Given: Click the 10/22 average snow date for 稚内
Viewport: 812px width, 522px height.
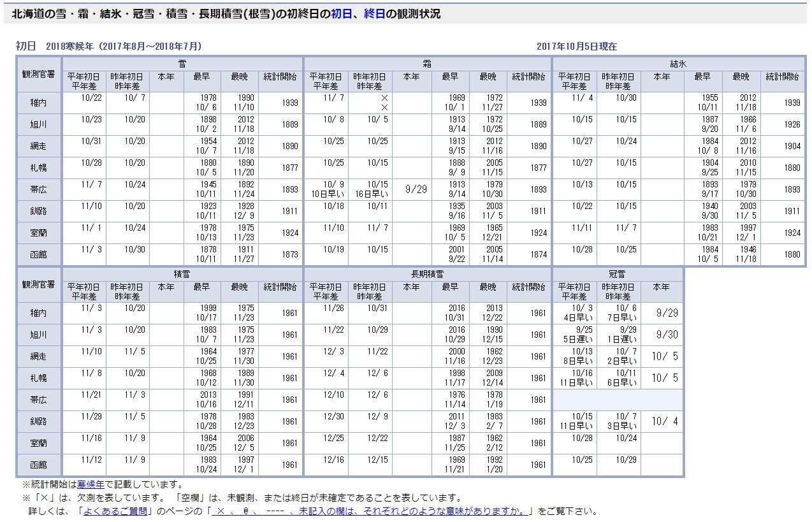Looking at the screenshot, I should coord(91,98).
